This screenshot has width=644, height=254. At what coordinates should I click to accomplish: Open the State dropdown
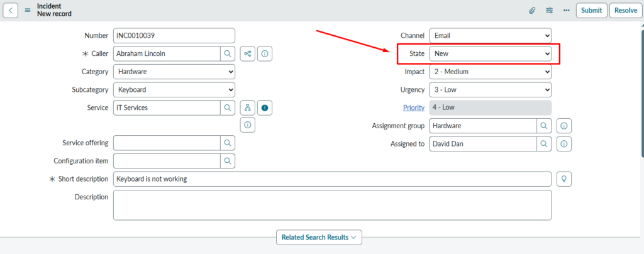click(x=490, y=54)
